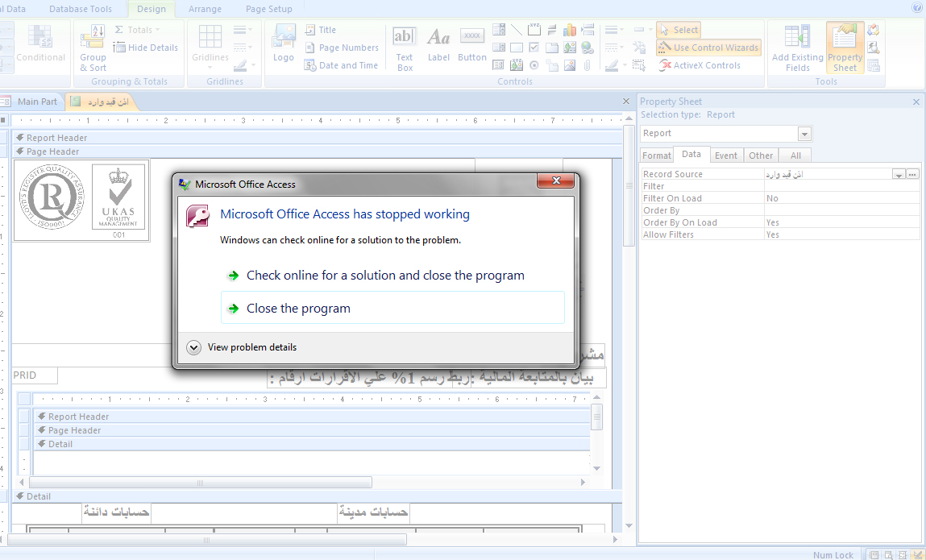The width and height of the screenshot is (926, 560).
Task: Select the Button control tool
Action: point(471,44)
